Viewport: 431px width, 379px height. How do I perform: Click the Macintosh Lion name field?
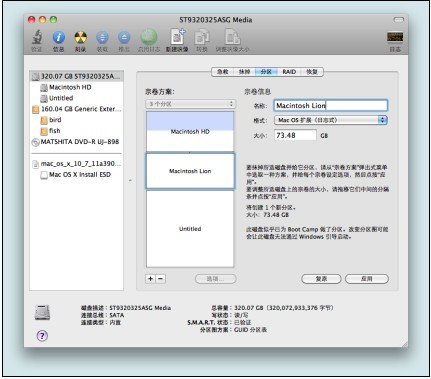[331, 106]
